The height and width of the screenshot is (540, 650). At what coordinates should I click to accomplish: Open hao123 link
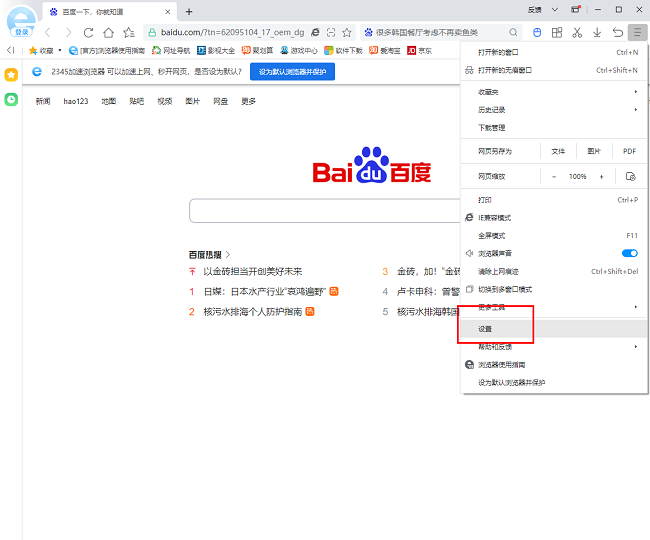tap(76, 101)
